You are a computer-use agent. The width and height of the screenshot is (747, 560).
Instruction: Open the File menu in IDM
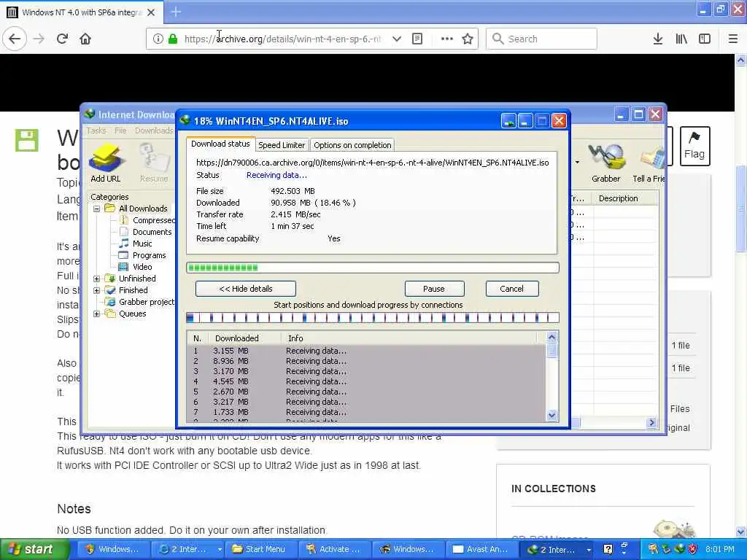point(120,131)
